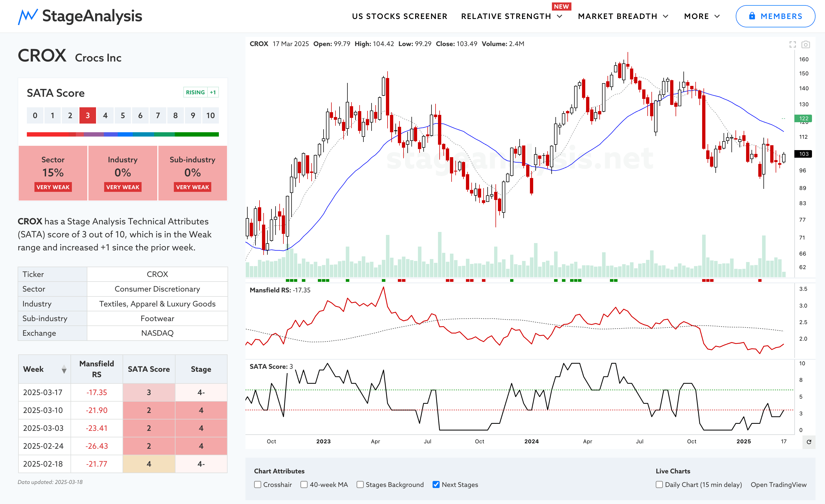
Task: Toggle fullscreen chart icon
Action: [792, 44]
